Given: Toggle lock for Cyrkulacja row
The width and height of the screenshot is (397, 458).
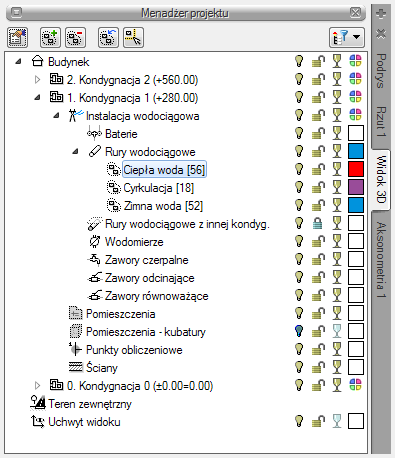Looking at the screenshot, I should [x=318, y=188].
